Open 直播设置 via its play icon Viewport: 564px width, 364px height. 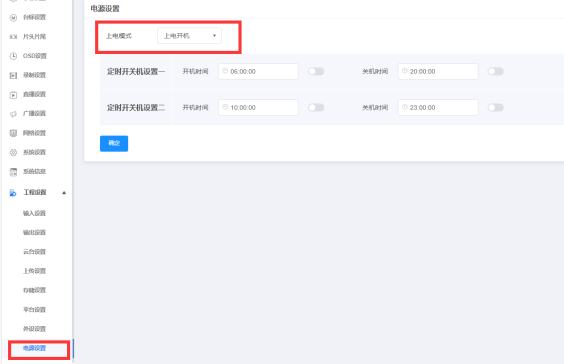[13, 95]
